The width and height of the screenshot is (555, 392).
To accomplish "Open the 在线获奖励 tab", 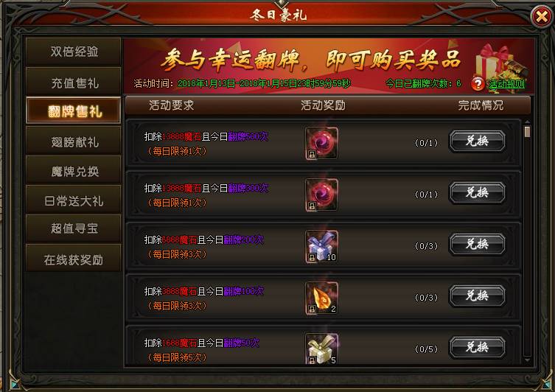I will coord(74,259).
